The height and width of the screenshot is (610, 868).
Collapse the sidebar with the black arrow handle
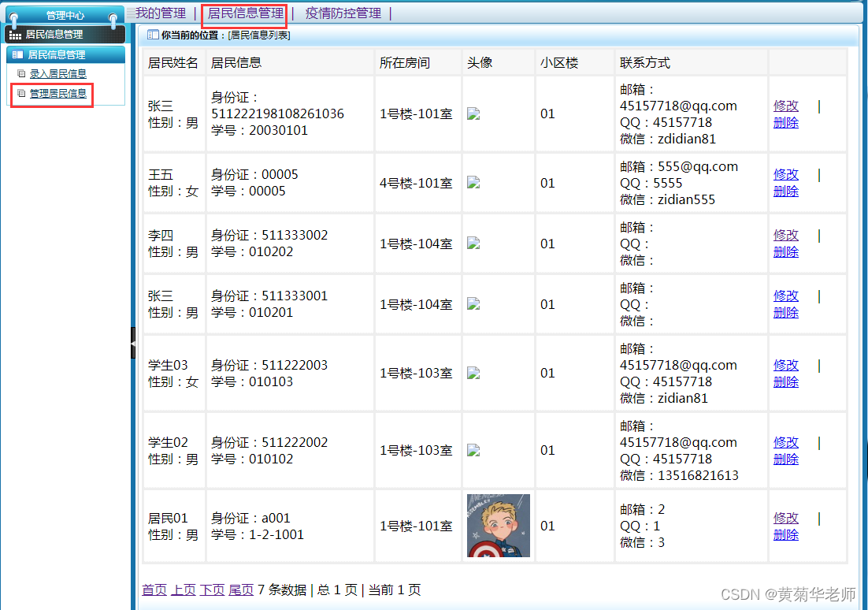pos(133,343)
